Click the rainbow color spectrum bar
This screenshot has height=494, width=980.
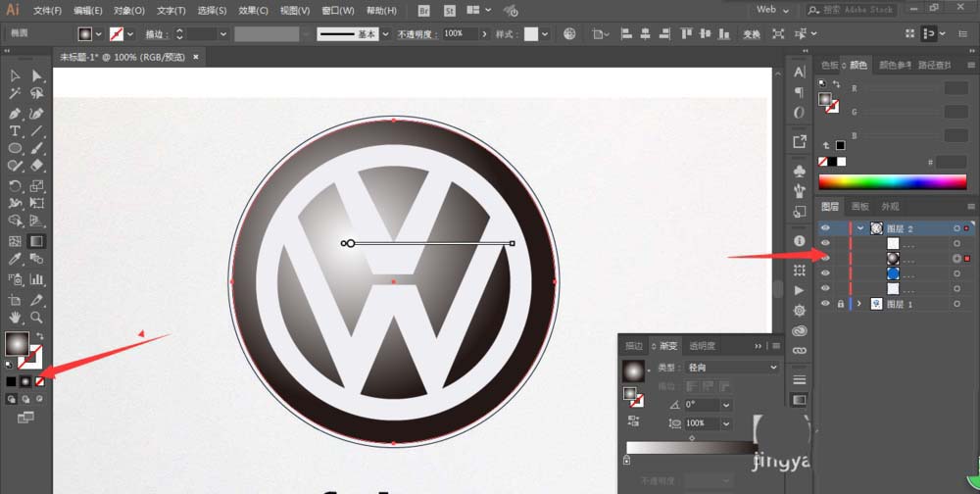point(892,181)
